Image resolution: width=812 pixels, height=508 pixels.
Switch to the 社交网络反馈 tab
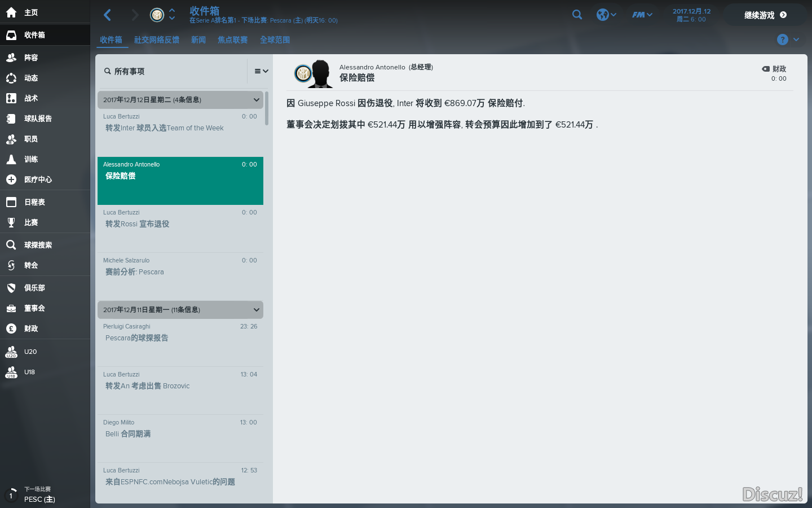[x=157, y=40]
